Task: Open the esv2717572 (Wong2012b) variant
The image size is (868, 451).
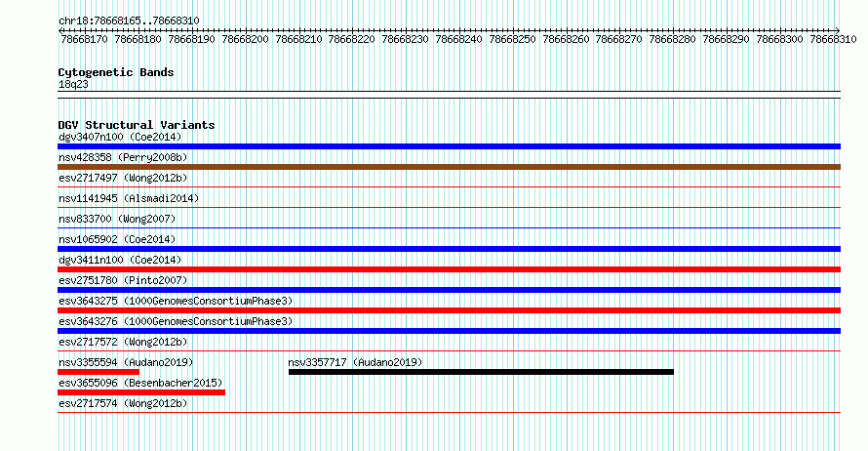Action: (123, 343)
